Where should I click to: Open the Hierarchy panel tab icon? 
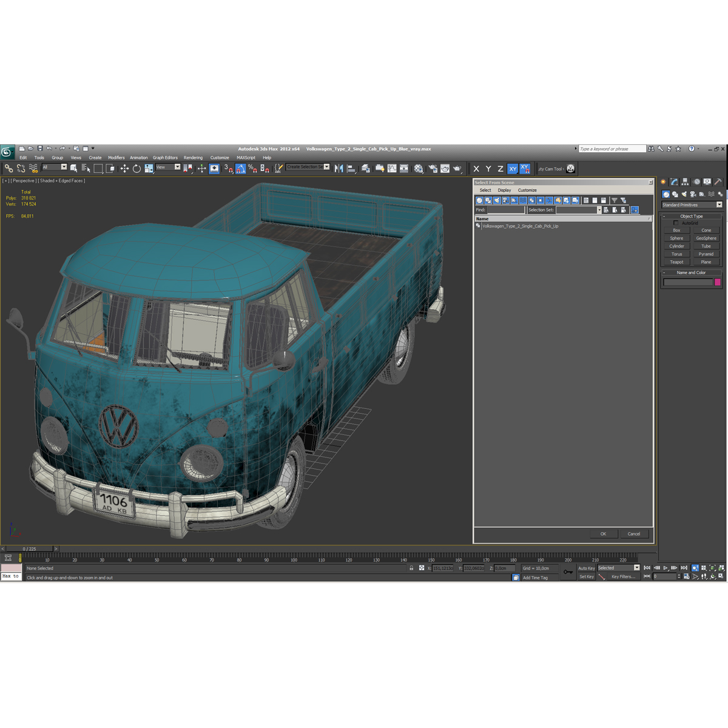tap(685, 181)
